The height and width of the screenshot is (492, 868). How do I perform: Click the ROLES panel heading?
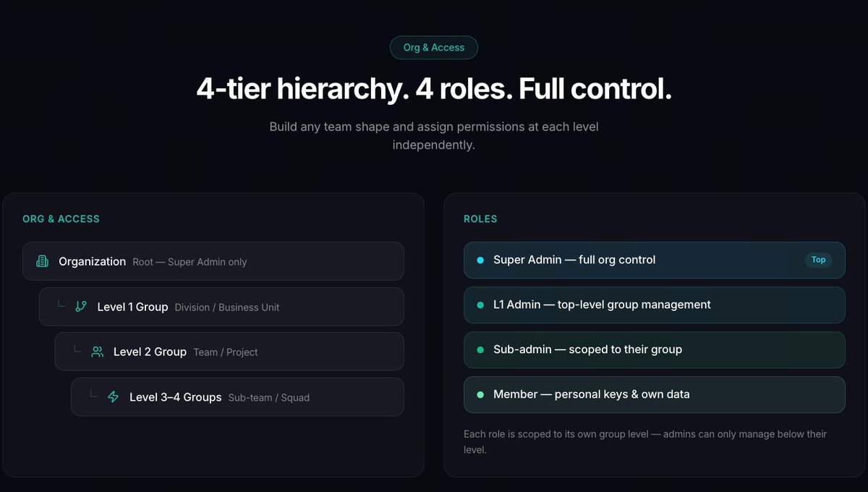click(480, 219)
